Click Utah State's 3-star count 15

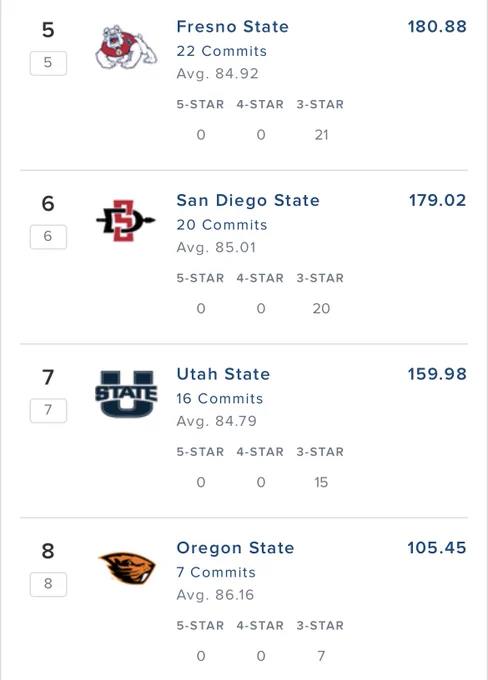point(321,482)
